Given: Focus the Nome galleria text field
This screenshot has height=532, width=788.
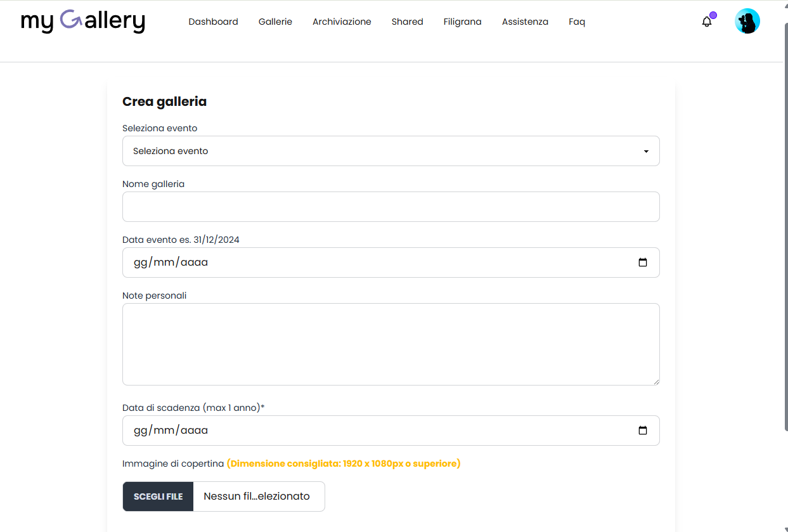Looking at the screenshot, I should 391,207.
